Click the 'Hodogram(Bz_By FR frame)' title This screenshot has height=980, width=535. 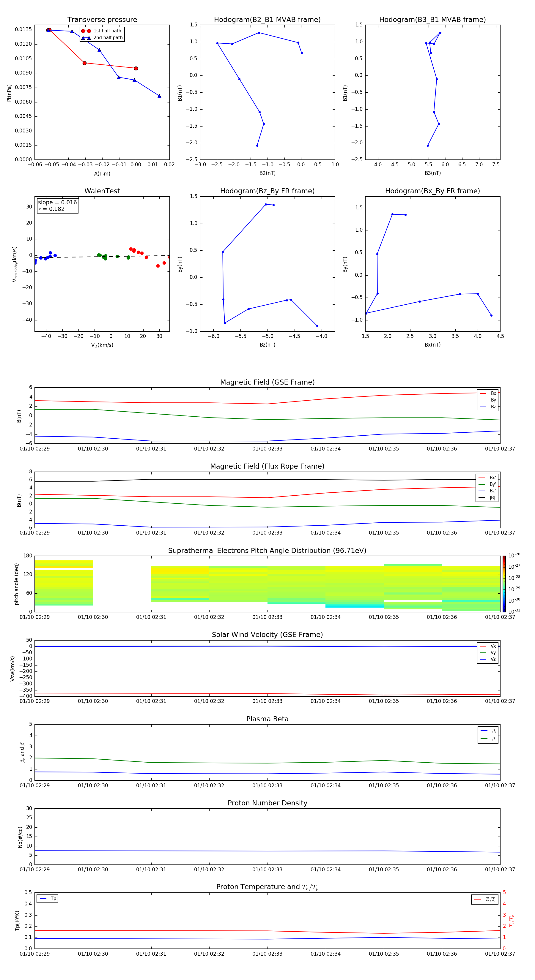(267, 191)
